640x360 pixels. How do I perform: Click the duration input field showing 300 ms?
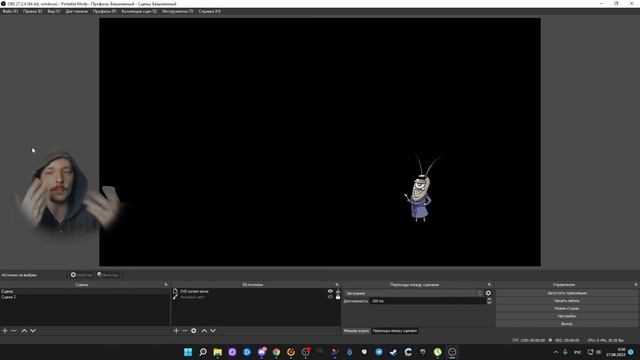pyautogui.click(x=427, y=301)
